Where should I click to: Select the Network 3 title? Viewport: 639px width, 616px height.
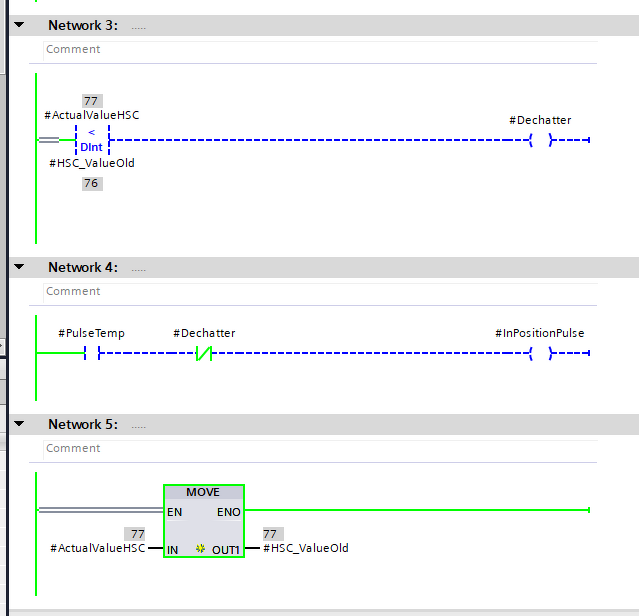click(x=83, y=25)
